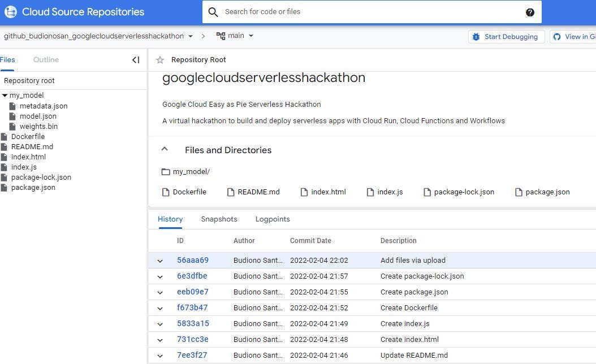Click 'Add files via upload' description
Viewport: 596px width, 364px height.
413,261
